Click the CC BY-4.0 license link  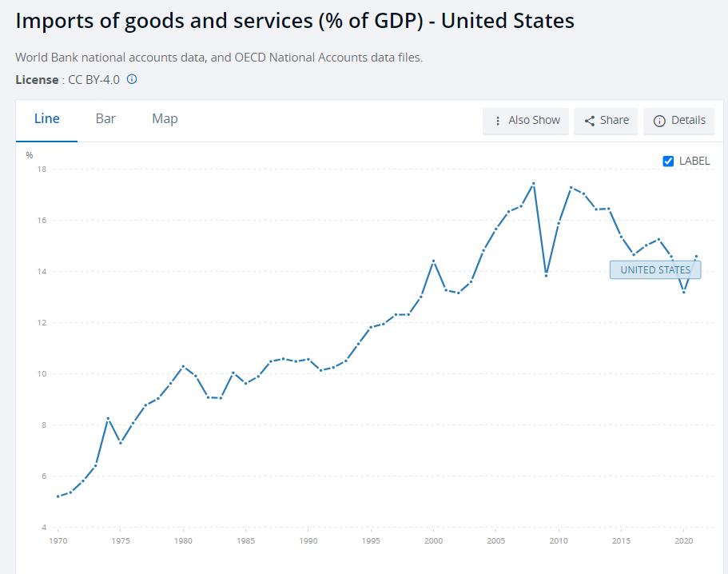[93, 79]
